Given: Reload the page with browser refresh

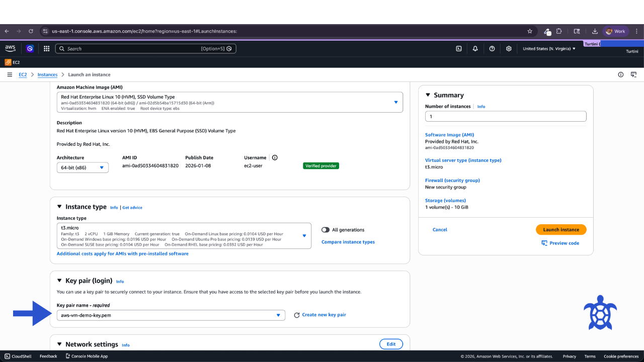Looking at the screenshot, I should click(31, 31).
